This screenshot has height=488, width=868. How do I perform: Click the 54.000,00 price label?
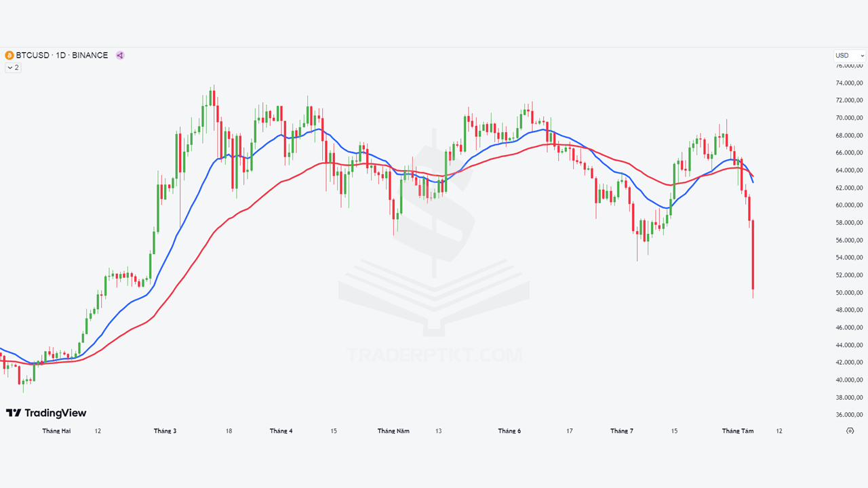point(849,258)
